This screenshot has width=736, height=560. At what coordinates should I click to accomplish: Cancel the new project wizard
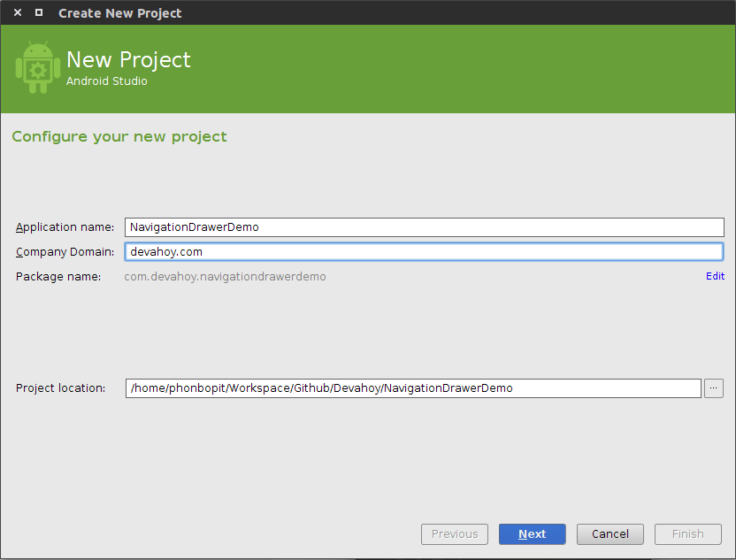tap(610, 534)
